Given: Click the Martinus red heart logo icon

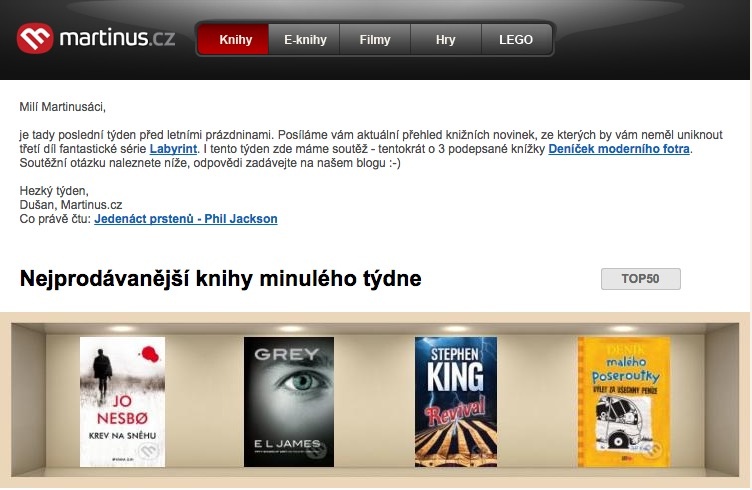Looking at the screenshot, I should tap(35, 38).
